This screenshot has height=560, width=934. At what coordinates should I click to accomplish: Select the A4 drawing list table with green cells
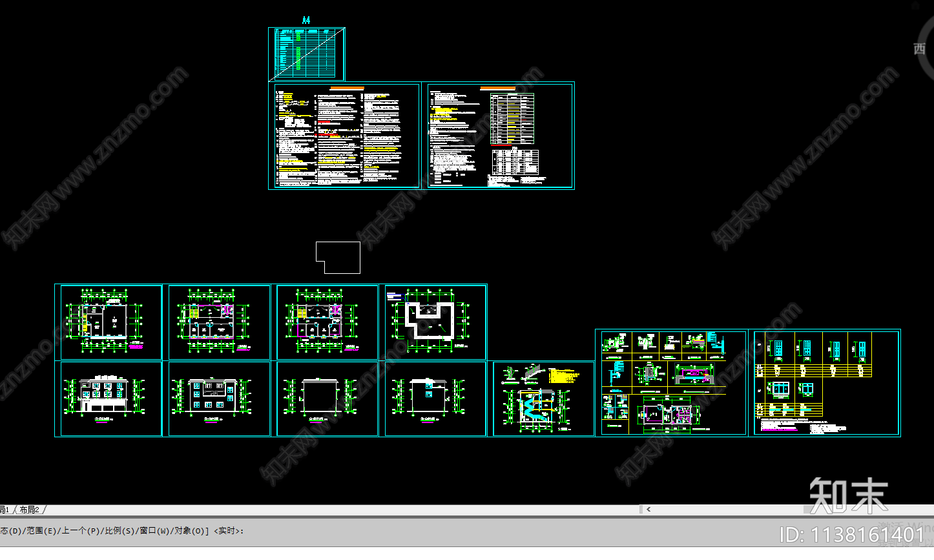(x=307, y=54)
